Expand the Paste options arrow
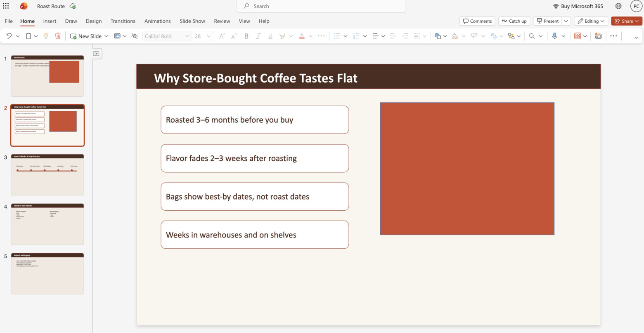 [36, 36]
